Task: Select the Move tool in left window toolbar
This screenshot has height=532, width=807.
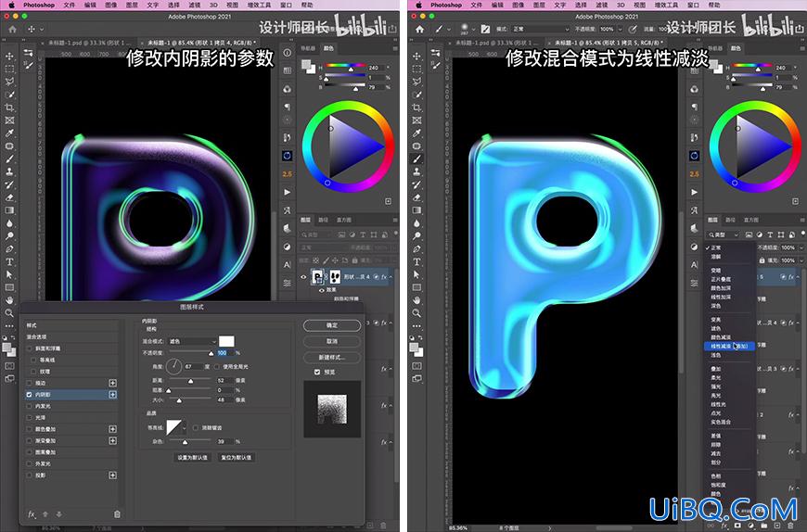Action: 9,56
